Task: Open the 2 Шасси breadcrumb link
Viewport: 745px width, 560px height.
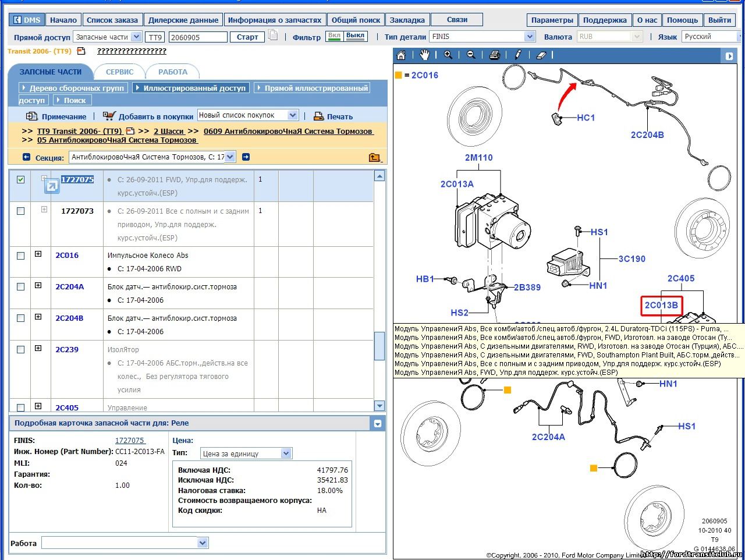Action: [169, 132]
